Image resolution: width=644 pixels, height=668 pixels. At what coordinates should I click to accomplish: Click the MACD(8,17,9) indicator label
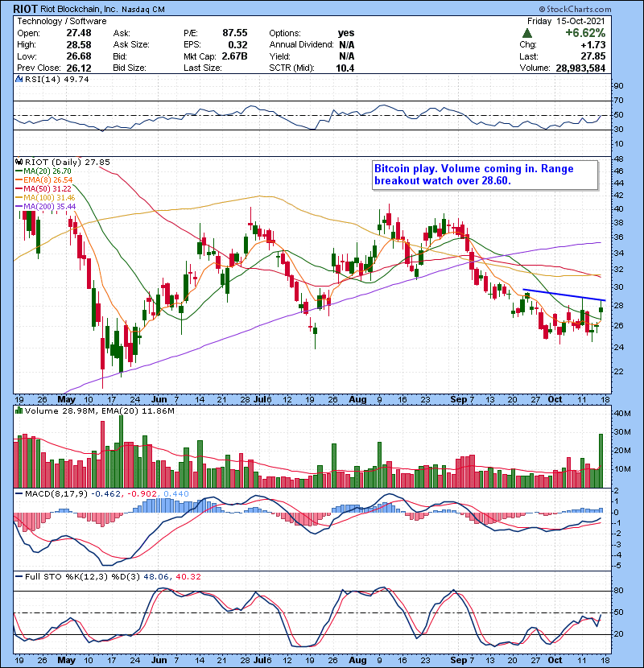click(56, 494)
